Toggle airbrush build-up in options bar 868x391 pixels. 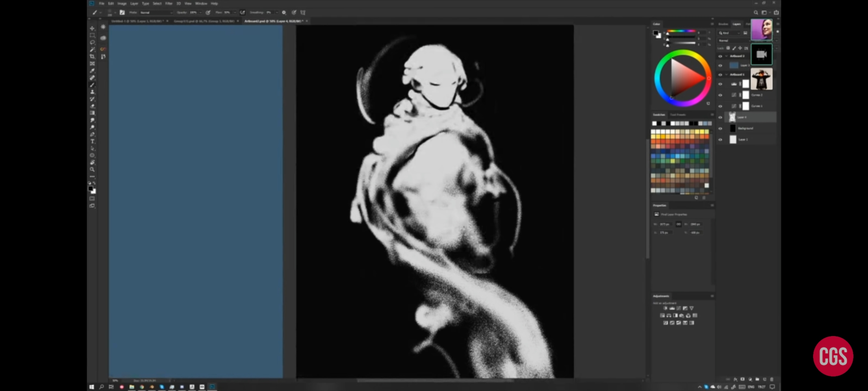(x=242, y=12)
